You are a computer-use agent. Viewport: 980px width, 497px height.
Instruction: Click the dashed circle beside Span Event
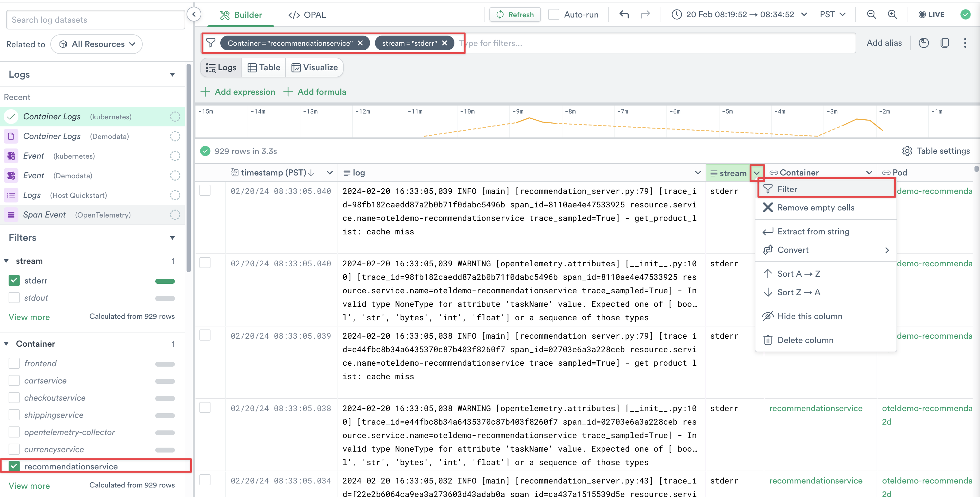[175, 215]
